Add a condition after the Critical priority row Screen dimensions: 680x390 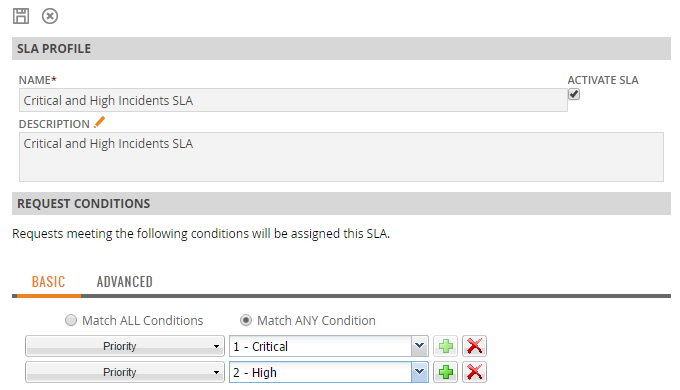[x=445, y=346]
